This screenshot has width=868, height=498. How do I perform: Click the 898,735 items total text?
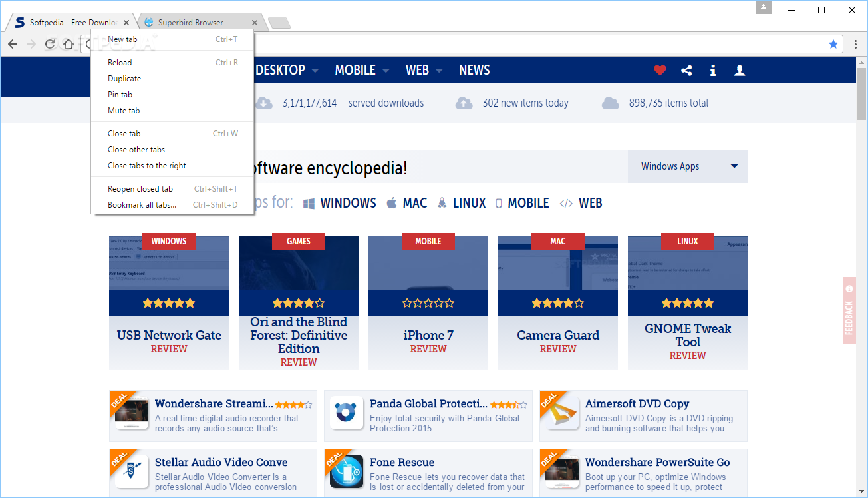668,103
